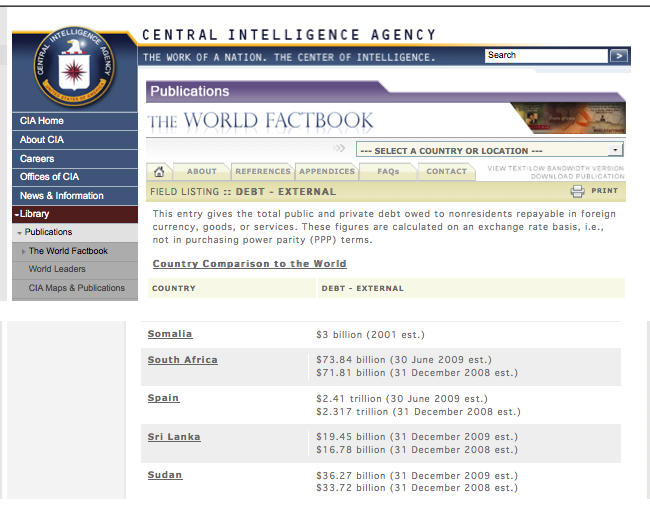The width and height of the screenshot is (650, 517).
Task: Click FIELD LISTING :: DEBT - EXTERNAL heading
Action: pos(243,192)
